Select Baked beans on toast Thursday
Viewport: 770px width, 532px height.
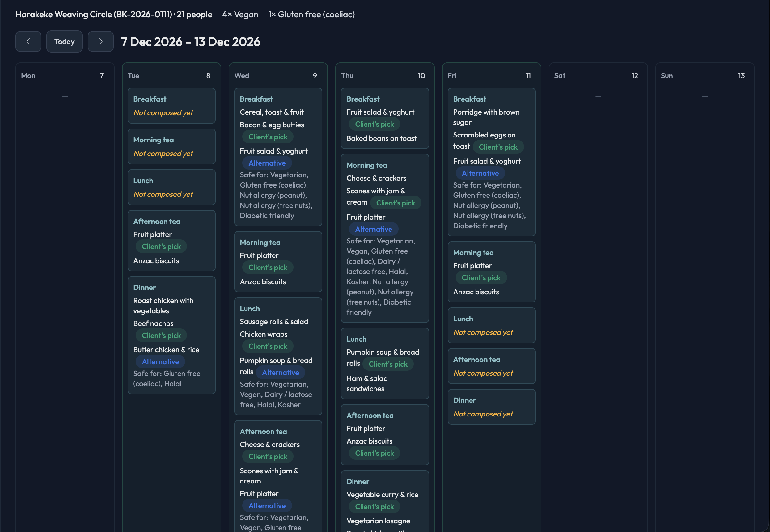[381, 138]
